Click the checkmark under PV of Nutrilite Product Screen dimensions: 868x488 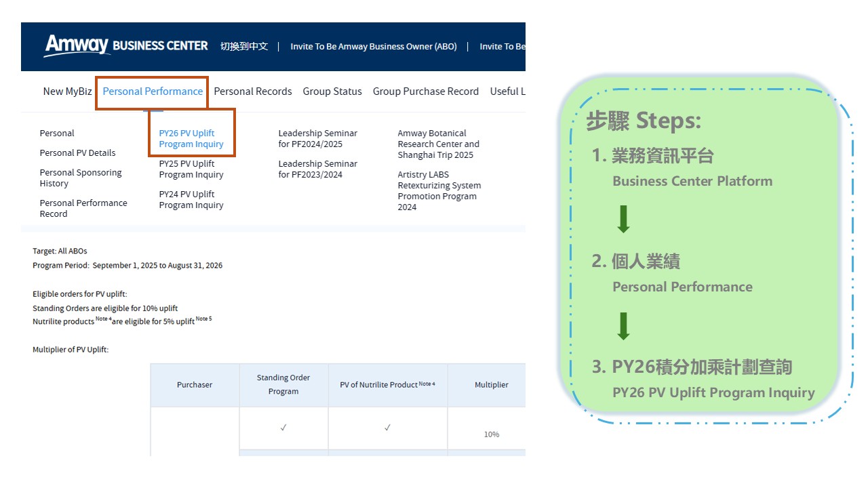pos(387,428)
